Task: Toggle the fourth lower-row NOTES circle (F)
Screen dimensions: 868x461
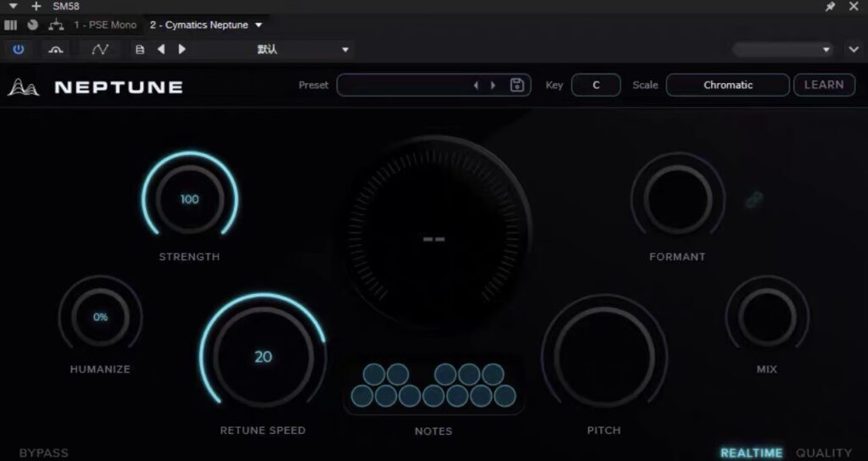Action: 433,397
